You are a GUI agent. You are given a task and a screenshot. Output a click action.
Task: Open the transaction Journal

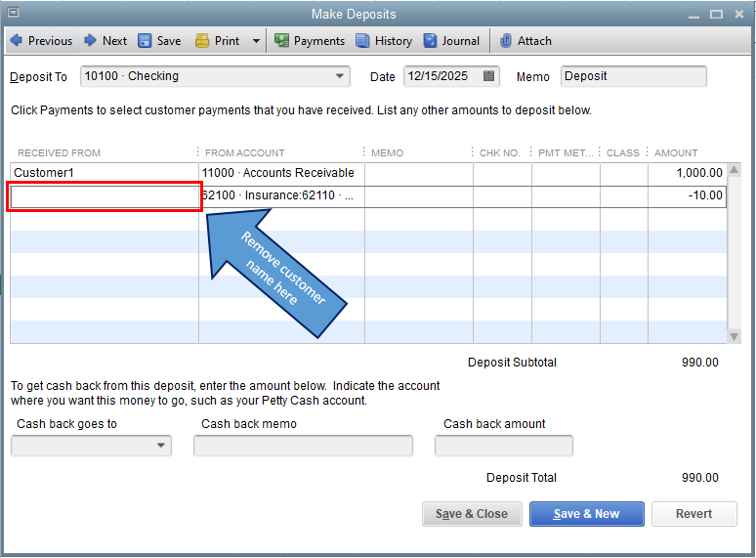pyautogui.click(x=451, y=40)
